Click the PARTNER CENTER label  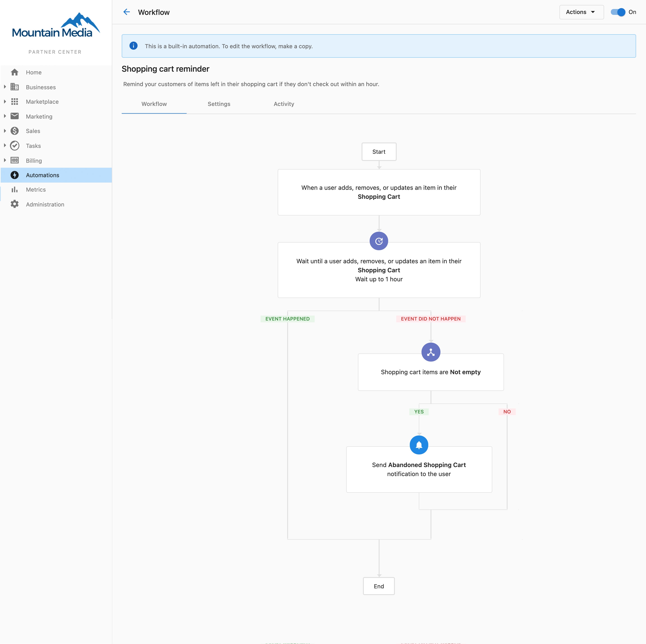tap(55, 52)
